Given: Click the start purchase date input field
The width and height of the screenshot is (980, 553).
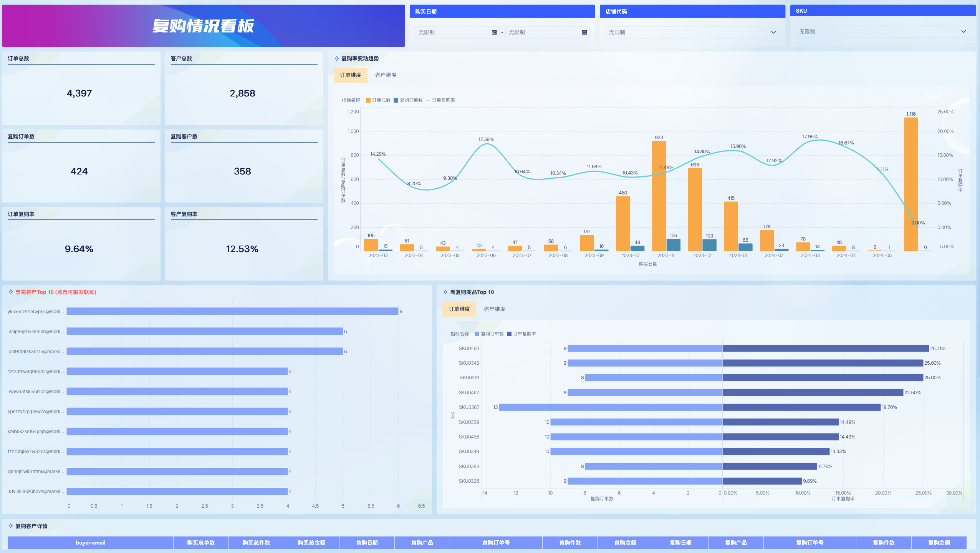Looking at the screenshot, I should pos(453,32).
